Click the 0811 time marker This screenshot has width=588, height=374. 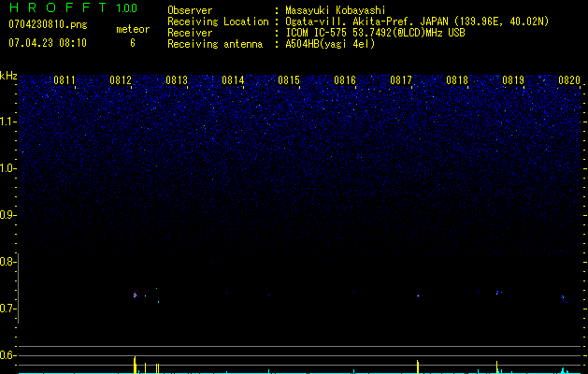(65, 80)
